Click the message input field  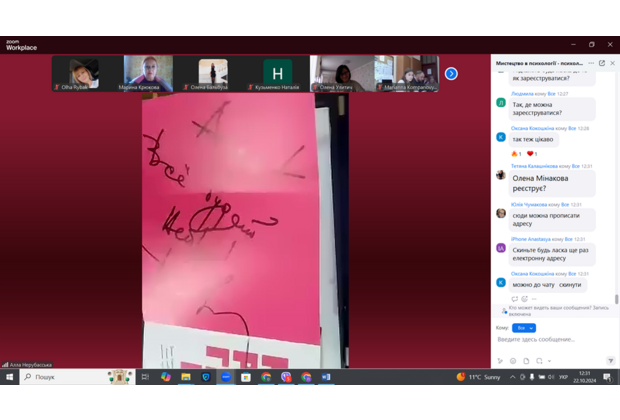[x=550, y=340]
